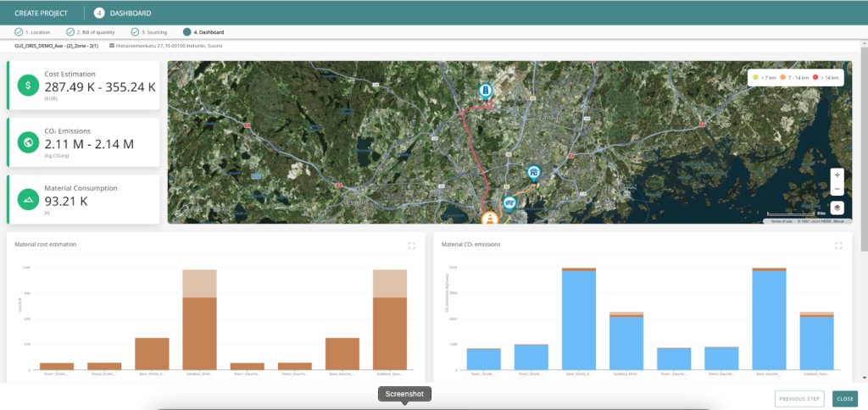Select step 4. Dashboard

tap(204, 32)
